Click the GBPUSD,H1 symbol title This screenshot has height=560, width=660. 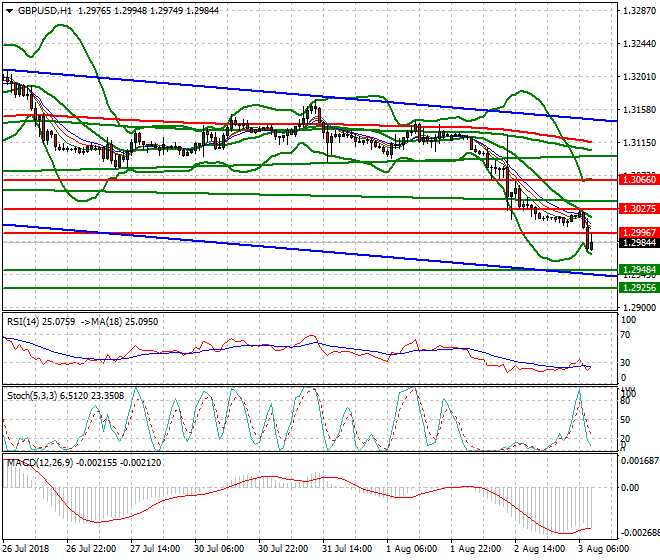coord(38,9)
